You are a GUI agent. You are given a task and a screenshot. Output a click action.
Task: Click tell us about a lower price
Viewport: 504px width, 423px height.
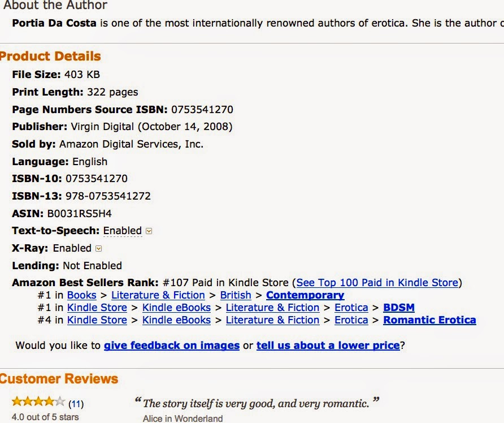(328, 346)
